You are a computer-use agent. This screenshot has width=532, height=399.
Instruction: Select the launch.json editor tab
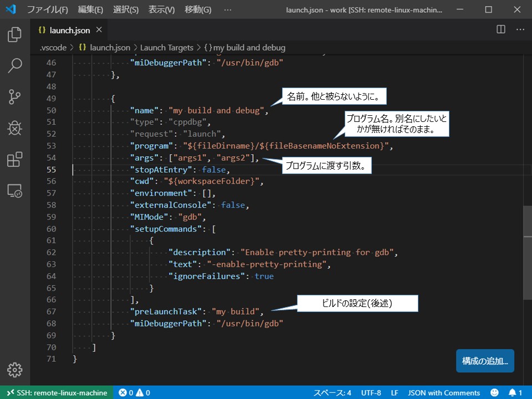69,30
